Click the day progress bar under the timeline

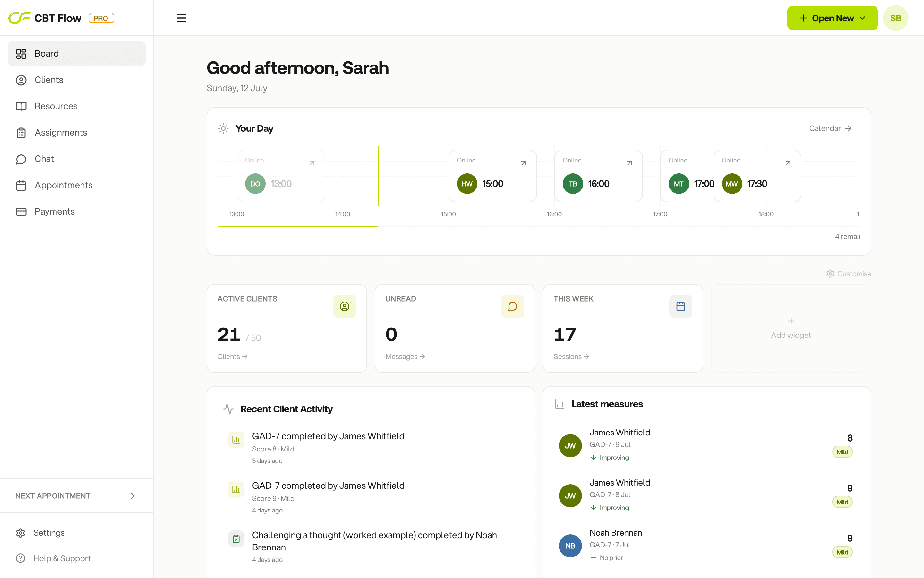[x=539, y=227]
